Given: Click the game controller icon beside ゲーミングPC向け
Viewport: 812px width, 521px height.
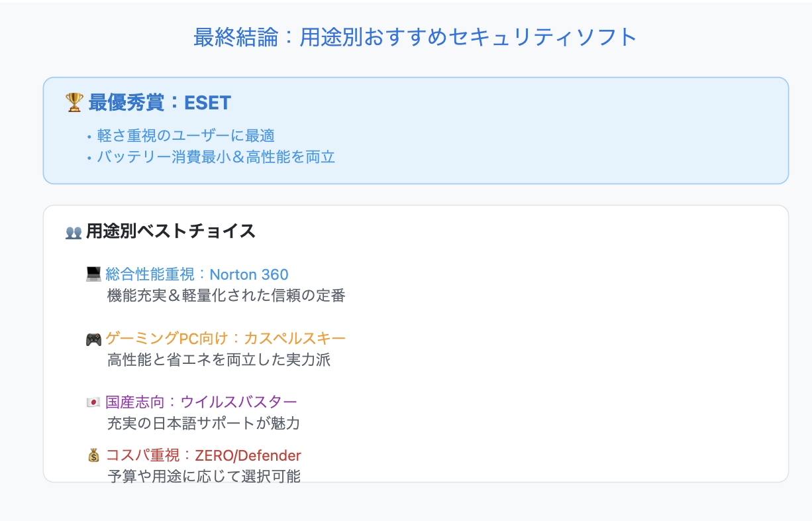Looking at the screenshot, I should tap(93, 339).
